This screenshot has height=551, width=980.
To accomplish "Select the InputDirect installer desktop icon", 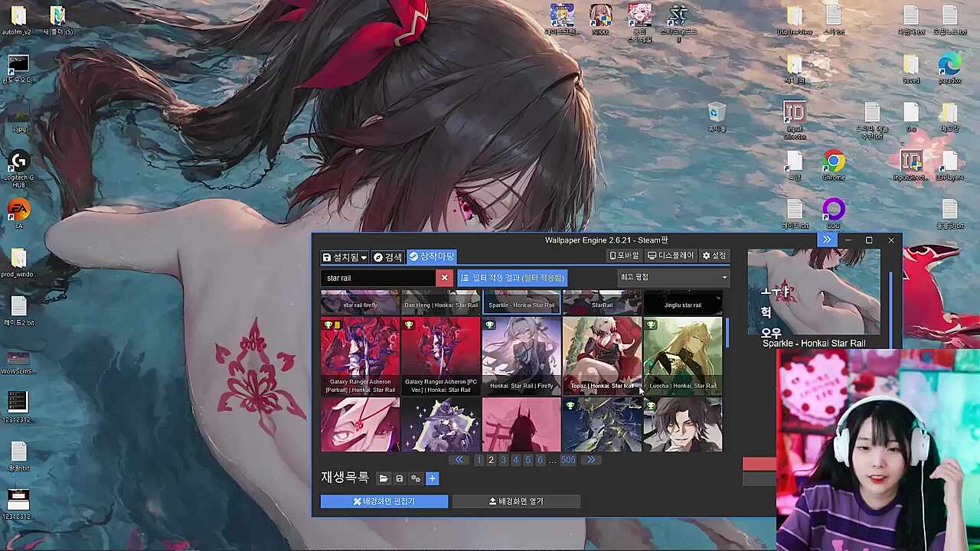I will 910,166.
